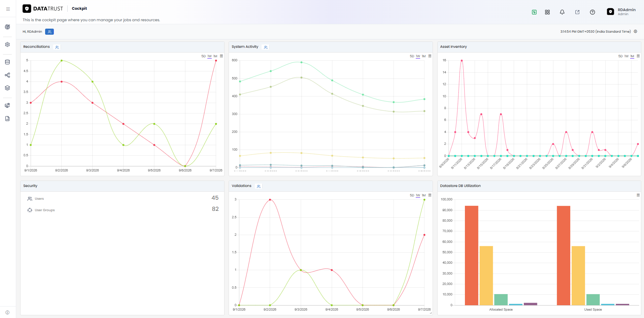Select 1M tab on Validations chart
The width and height of the screenshot is (644, 318).
pos(424,195)
